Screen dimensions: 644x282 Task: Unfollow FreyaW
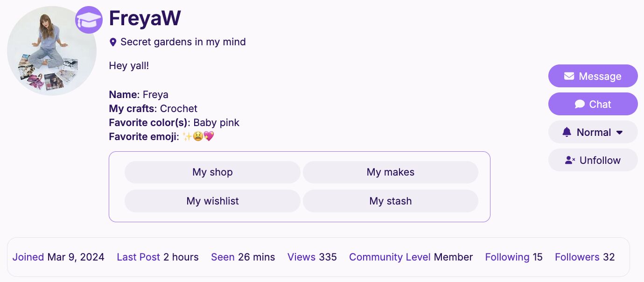pyautogui.click(x=593, y=160)
